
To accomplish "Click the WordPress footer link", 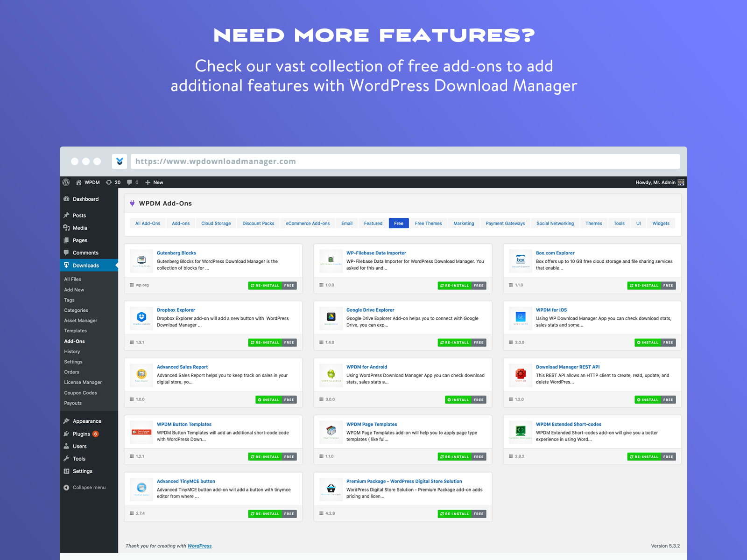I will 199,546.
